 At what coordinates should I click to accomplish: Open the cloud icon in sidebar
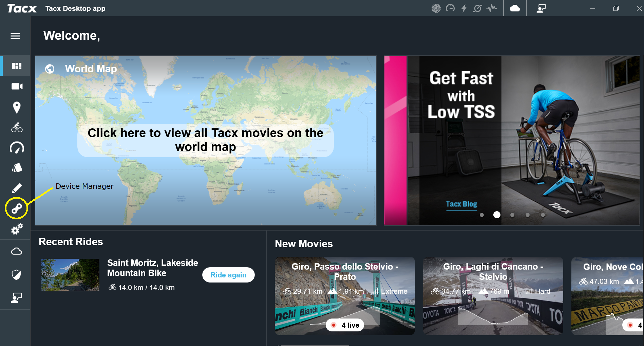17,251
